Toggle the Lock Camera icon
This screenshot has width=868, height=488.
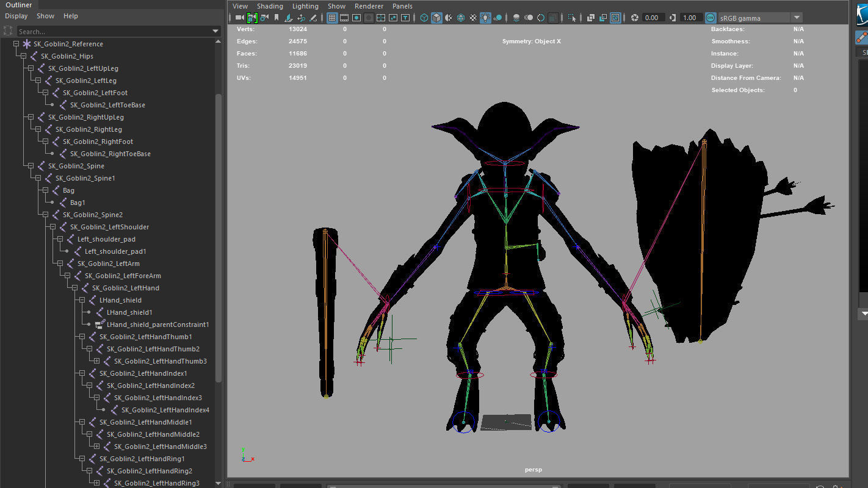pos(252,18)
